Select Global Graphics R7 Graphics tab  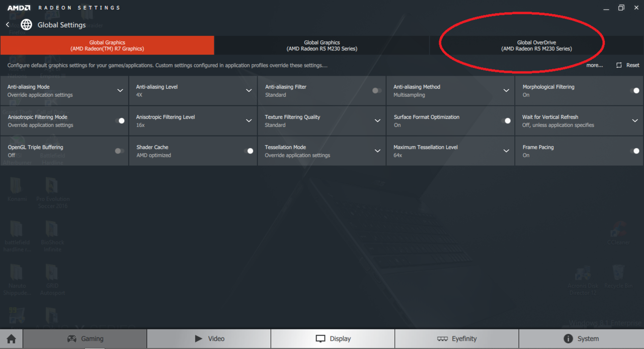point(107,45)
